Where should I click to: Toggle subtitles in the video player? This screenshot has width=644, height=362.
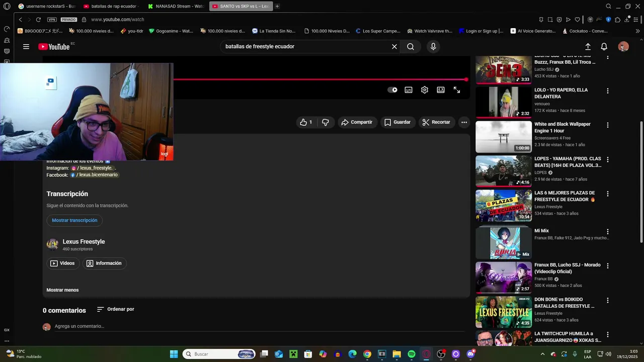(x=409, y=90)
